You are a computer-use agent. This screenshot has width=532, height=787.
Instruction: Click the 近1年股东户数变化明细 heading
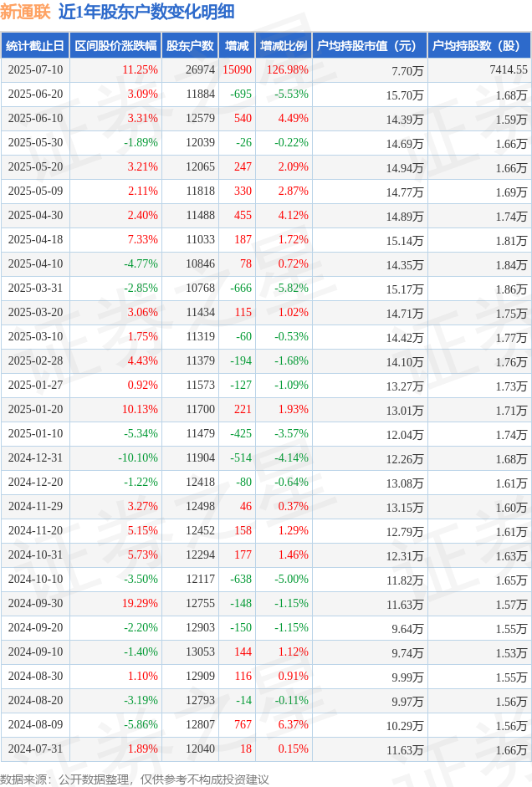(x=146, y=12)
